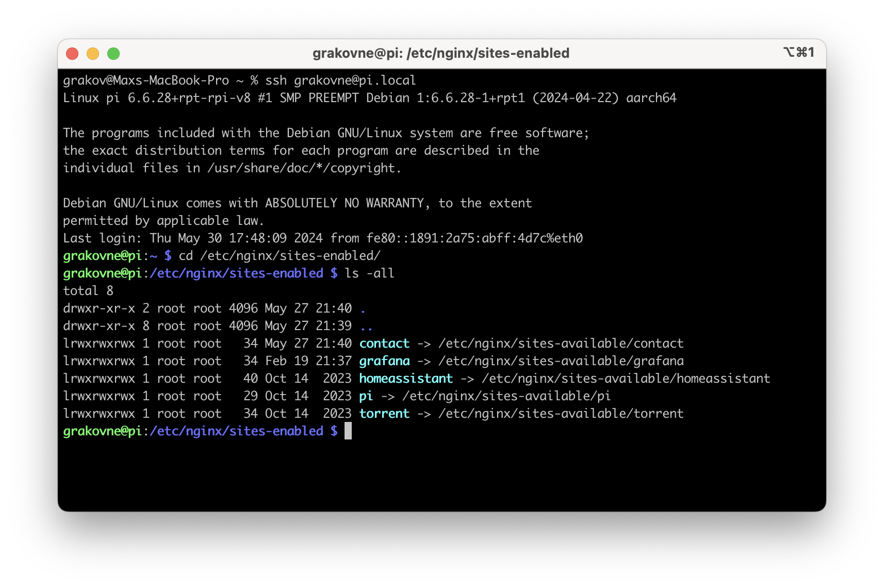Click the "May 27 21:39" timestamp
Image resolution: width=884 pixels, height=588 pixels.
(308, 326)
